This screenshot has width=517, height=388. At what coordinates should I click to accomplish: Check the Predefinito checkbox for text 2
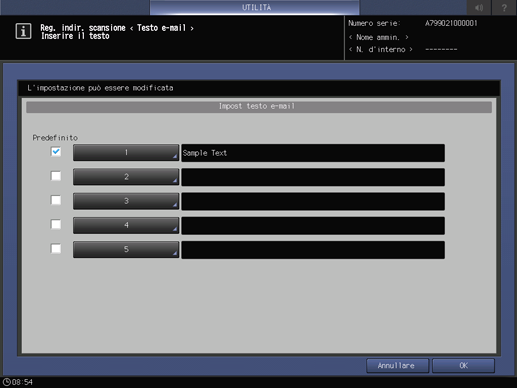coord(56,176)
